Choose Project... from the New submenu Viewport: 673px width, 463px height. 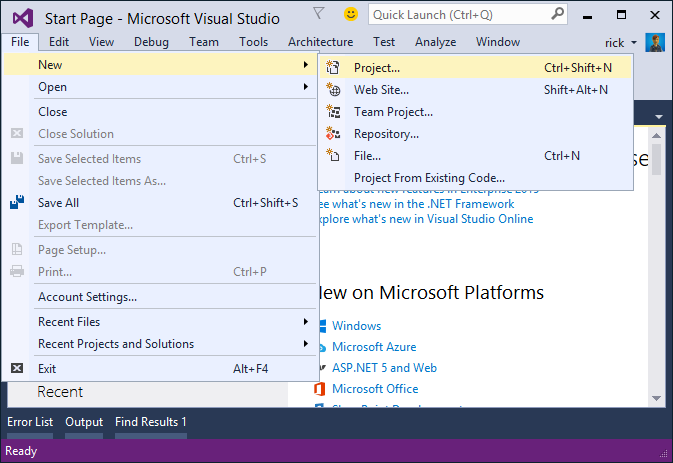[x=476, y=68]
